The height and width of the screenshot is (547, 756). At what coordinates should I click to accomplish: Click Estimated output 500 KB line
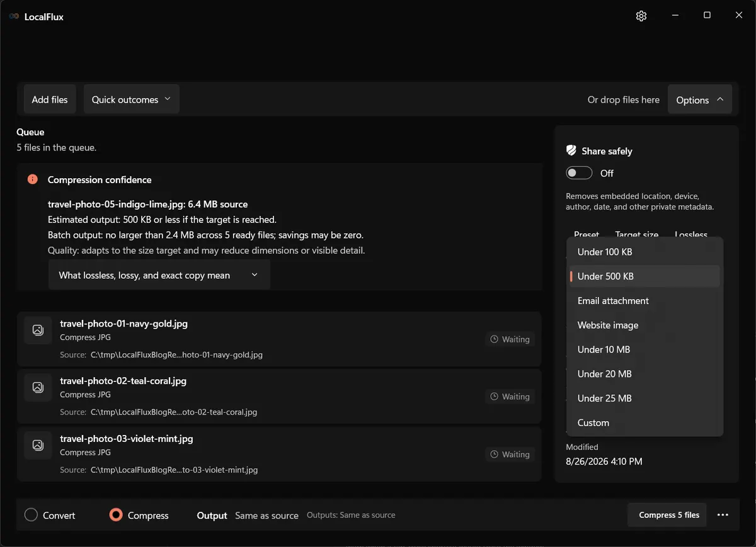click(162, 220)
